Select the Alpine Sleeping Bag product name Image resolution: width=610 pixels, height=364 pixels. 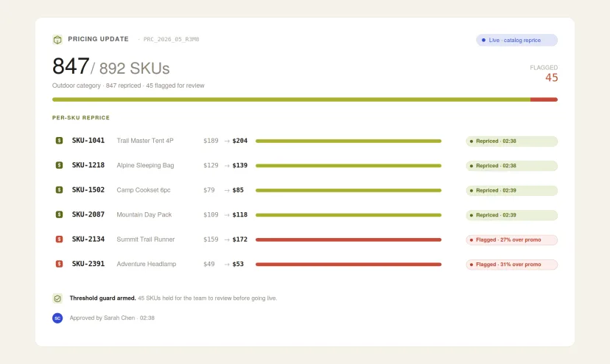pos(145,166)
